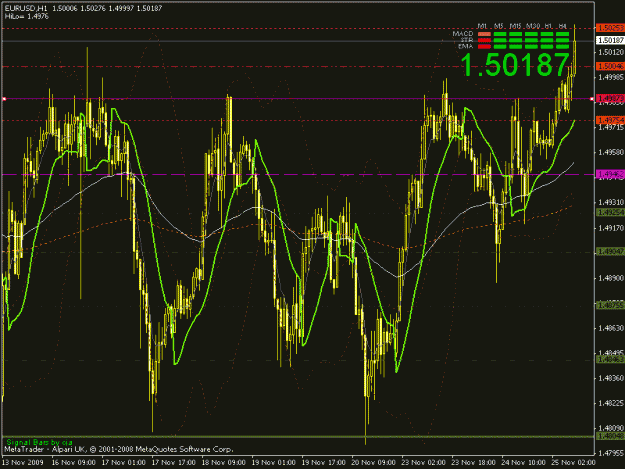The image size is (625, 469).
Task: Click the green MACD bar under M5
Action: (x=500, y=34)
